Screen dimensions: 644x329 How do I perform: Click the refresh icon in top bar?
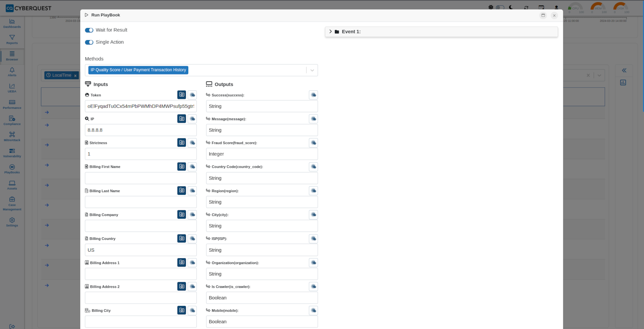coord(526,8)
